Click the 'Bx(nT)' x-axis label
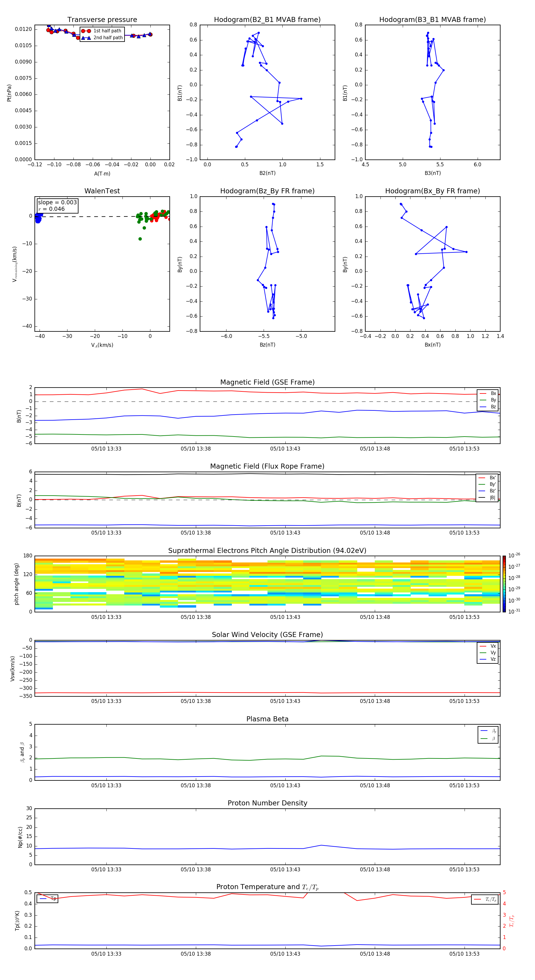The height and width of the screenshot is (980, 535). (x=432, y=345)
